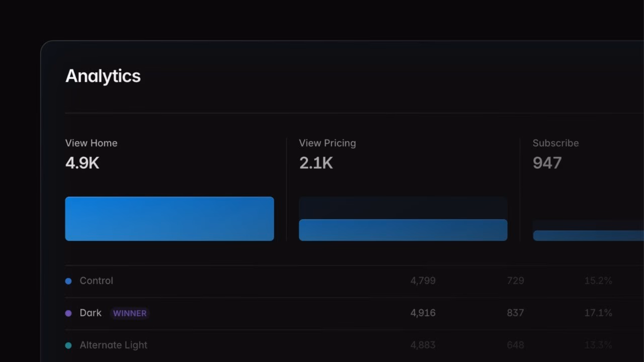Click the Subscribe step label
The image size is (644, 362).
point(555,143)
